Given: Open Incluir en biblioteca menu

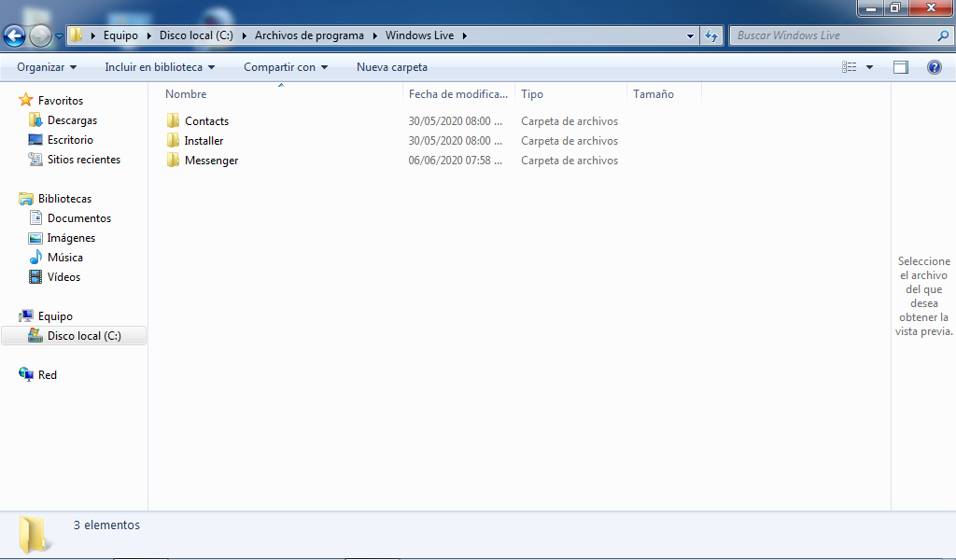Looking at the screenshot, I should click(160, 67).
